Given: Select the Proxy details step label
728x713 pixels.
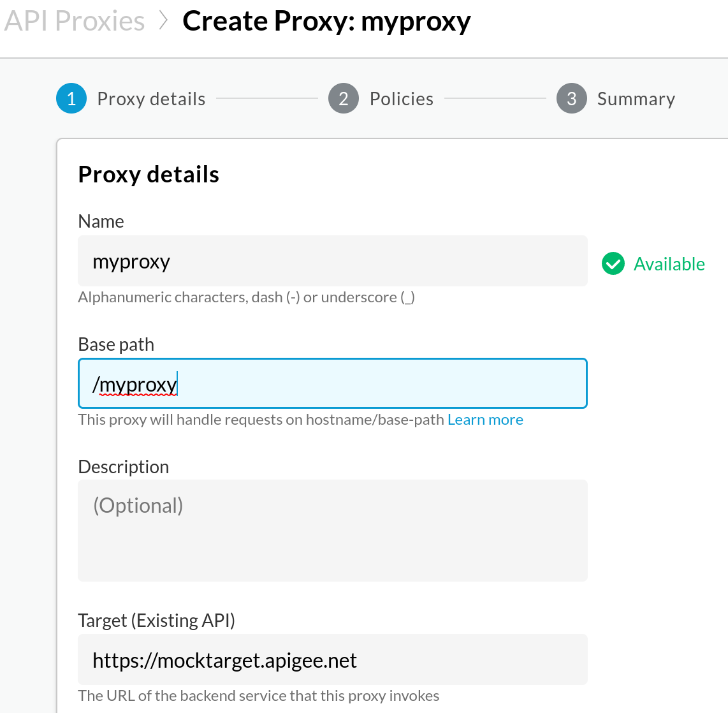Looking at the screenshot, I should [x=151, y=98].
